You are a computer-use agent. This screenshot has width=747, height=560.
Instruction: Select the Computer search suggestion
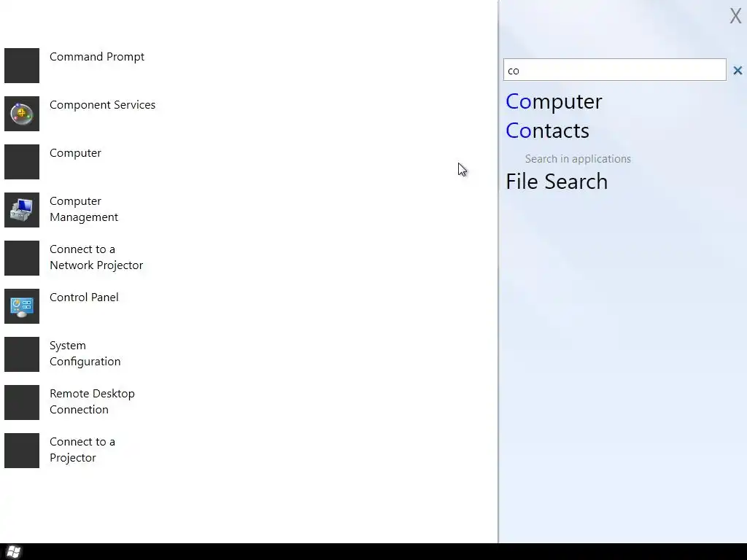pos(554,101)
